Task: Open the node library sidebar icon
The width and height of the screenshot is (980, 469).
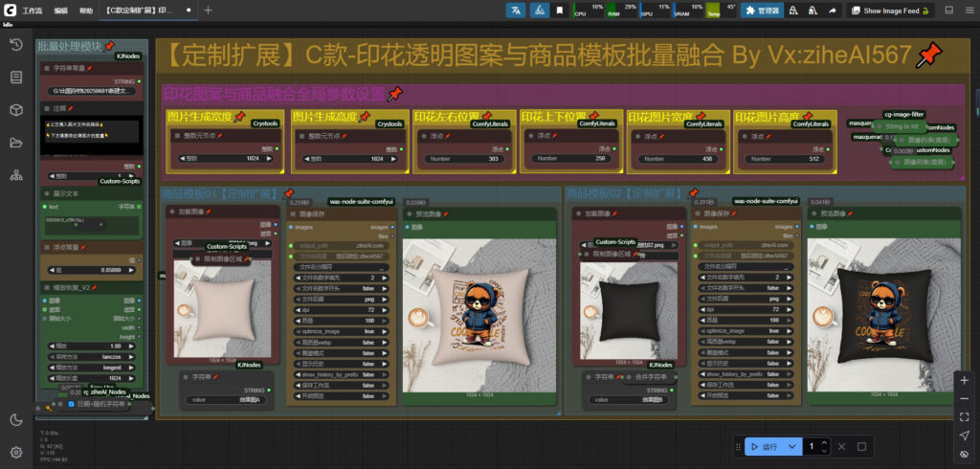Action: [16, 77]
